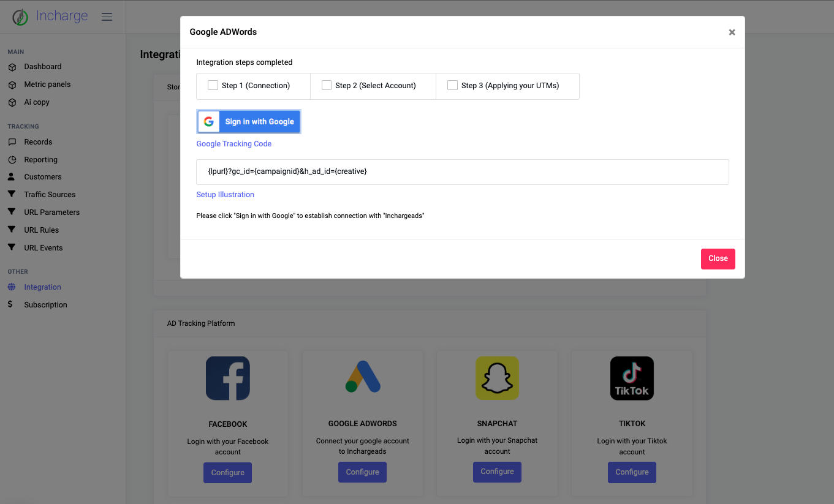Click the Facebook logo icon
Image resolution: width=834 pixels, height=504 pixels.
[x=228, y=378]
